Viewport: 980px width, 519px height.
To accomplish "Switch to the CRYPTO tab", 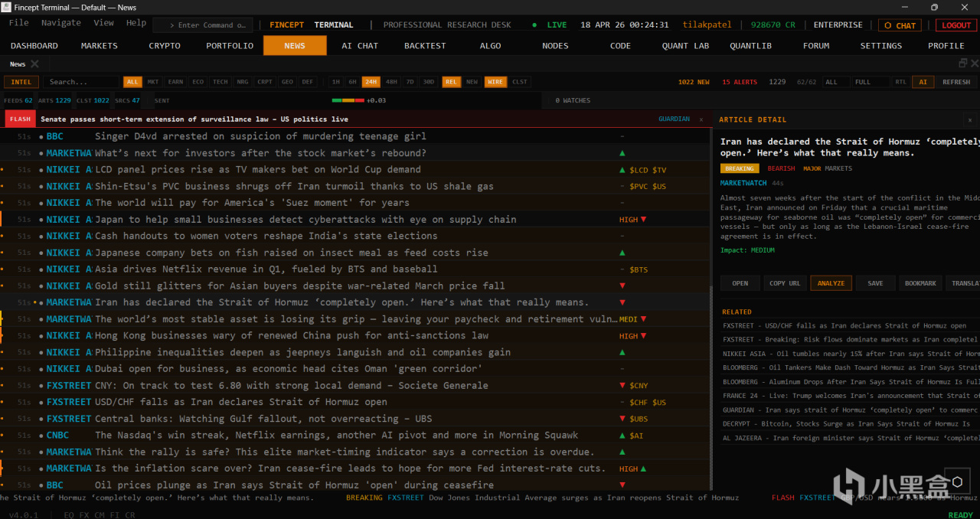I will (165, 46).
